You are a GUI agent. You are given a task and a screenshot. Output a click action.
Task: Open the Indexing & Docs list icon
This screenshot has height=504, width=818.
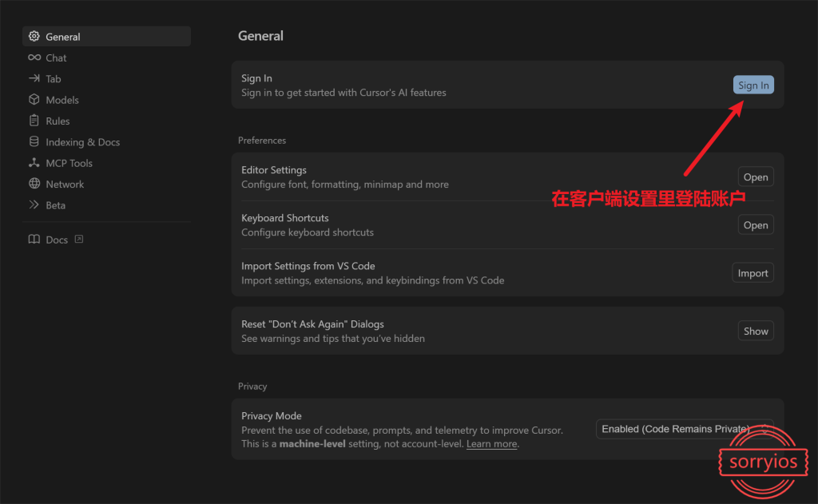(x=34, y=141)
